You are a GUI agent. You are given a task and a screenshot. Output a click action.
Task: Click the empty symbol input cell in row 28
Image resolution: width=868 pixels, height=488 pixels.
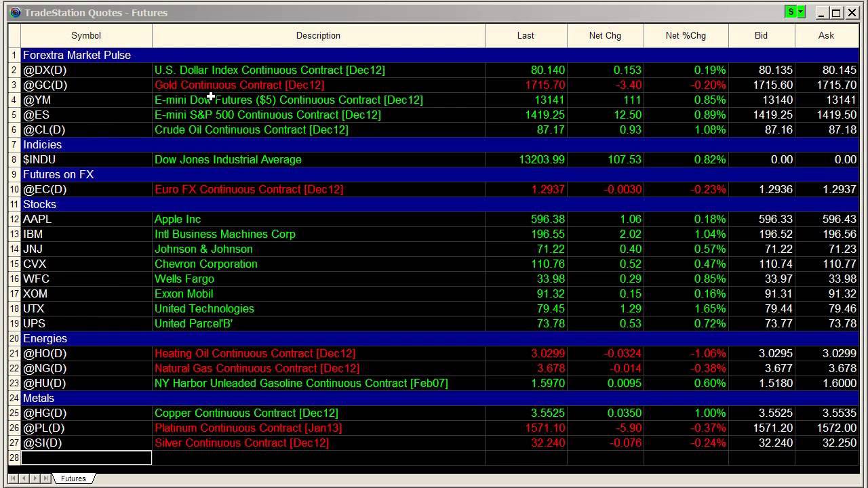pos(86,457)
